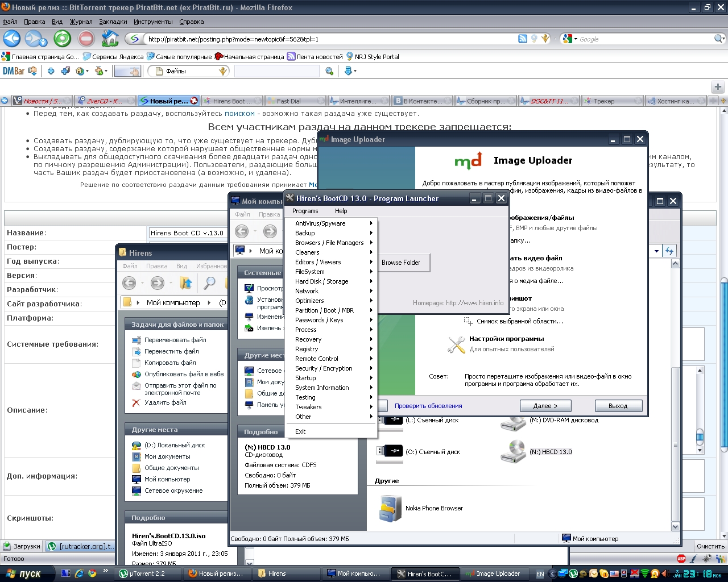Click search magnifier in Hirens window toolbar
This screenshot has height=582, width=728.
pos(210,282)
